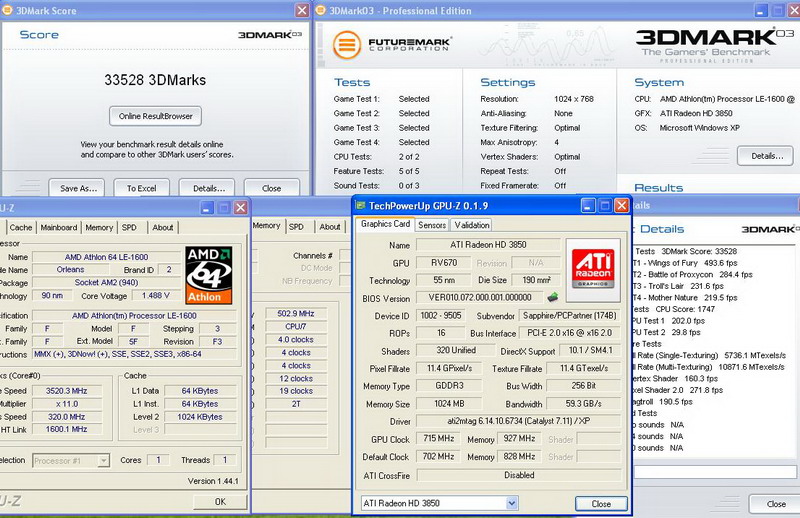The image size is (800, 518).
Task: Click the Driver version field in GPU-Z
Action: [x=519, y=421]
